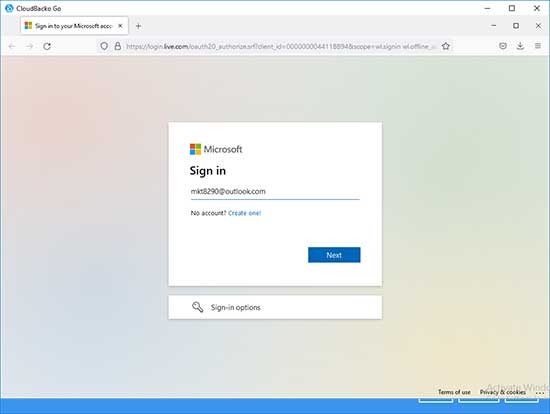The image size is (550, 414).
Task: Click the No account? text
Action: [208, 213]
